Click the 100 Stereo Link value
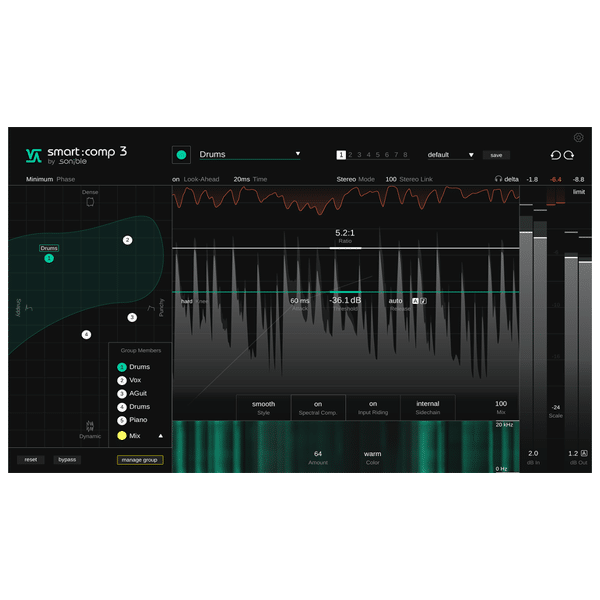 (x=391, y=179)
